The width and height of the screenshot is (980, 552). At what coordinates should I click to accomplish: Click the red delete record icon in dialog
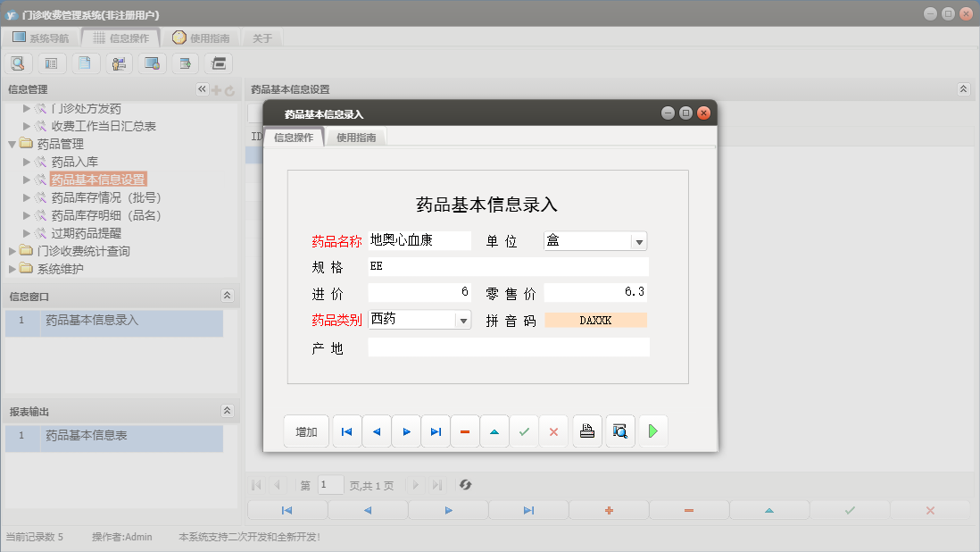pyautogui.click(x=464, y=431)
